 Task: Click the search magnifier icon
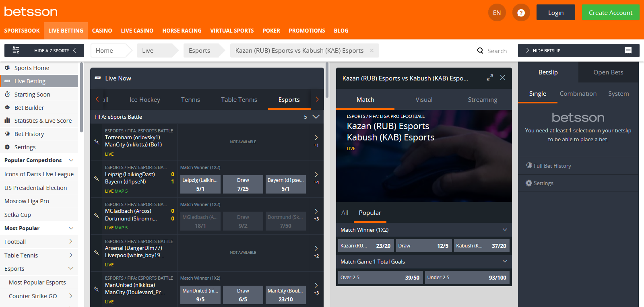click(x=480, y=51)
